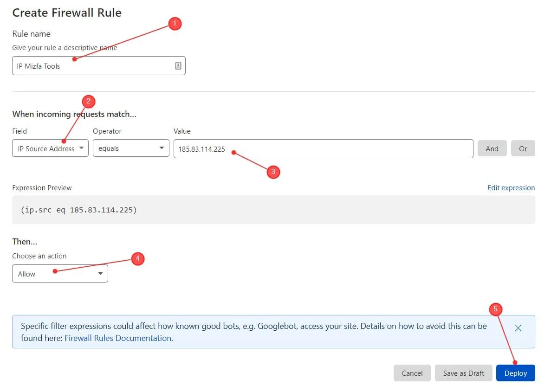Click the 'Value' column label

point(182,131)
